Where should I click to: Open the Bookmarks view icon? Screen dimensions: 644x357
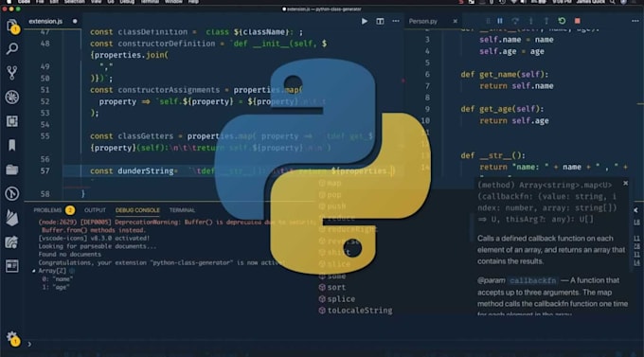pyautogui.click(x=12, y=145)
